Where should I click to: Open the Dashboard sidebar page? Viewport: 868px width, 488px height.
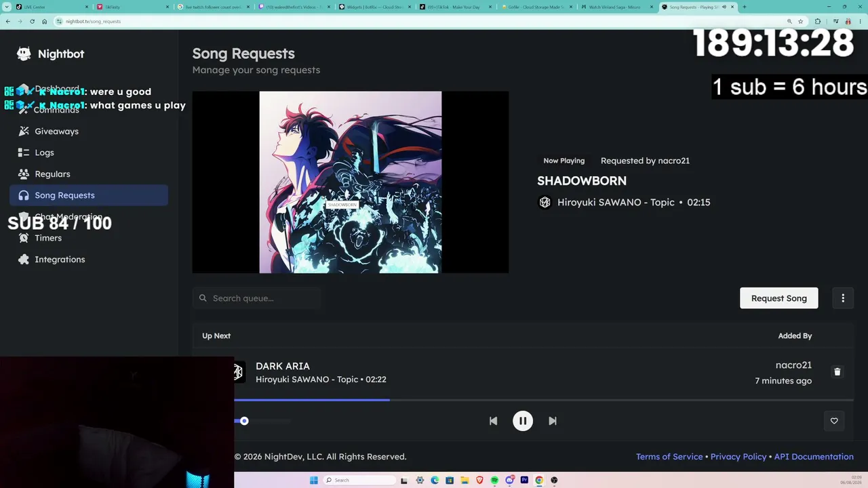(89, 89)
